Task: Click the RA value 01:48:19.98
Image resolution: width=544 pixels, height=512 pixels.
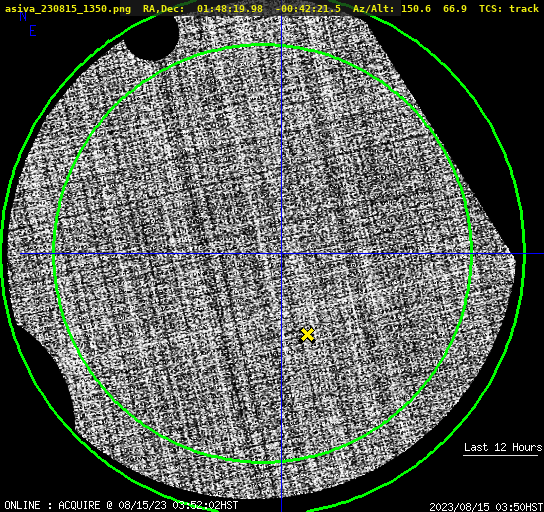Action: tap(230, 8)
